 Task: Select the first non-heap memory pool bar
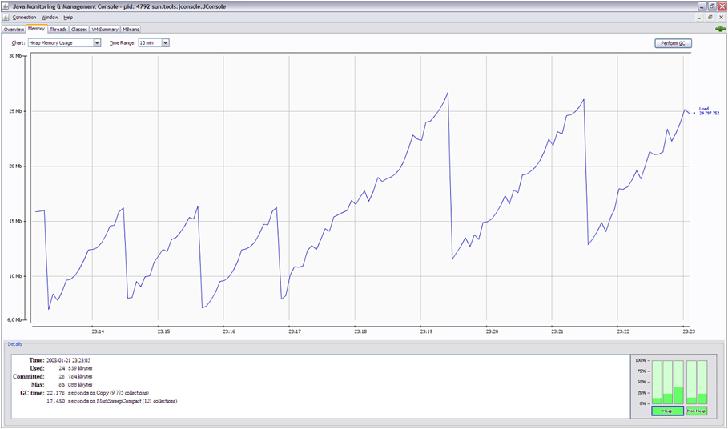pyautogui.click(x=693, y=382)
